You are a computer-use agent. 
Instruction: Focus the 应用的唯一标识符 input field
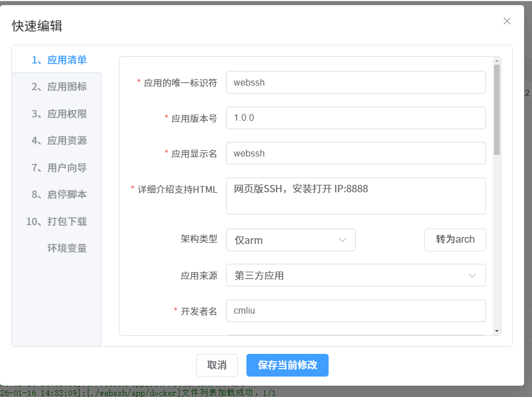[355, 82]
